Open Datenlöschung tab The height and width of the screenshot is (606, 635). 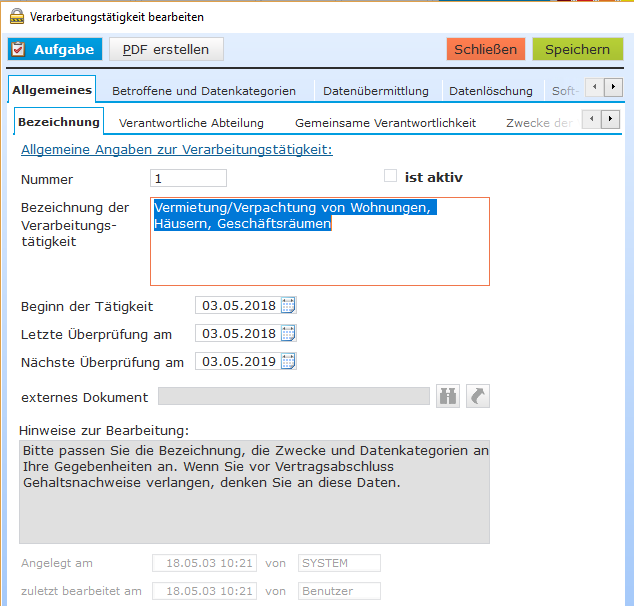tap(491, 91)
